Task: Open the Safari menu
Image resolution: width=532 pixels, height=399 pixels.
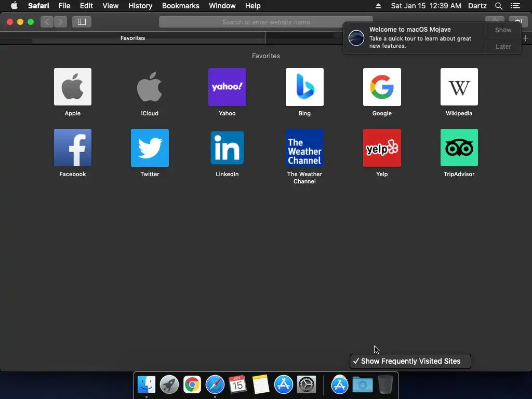Action: 38,6
